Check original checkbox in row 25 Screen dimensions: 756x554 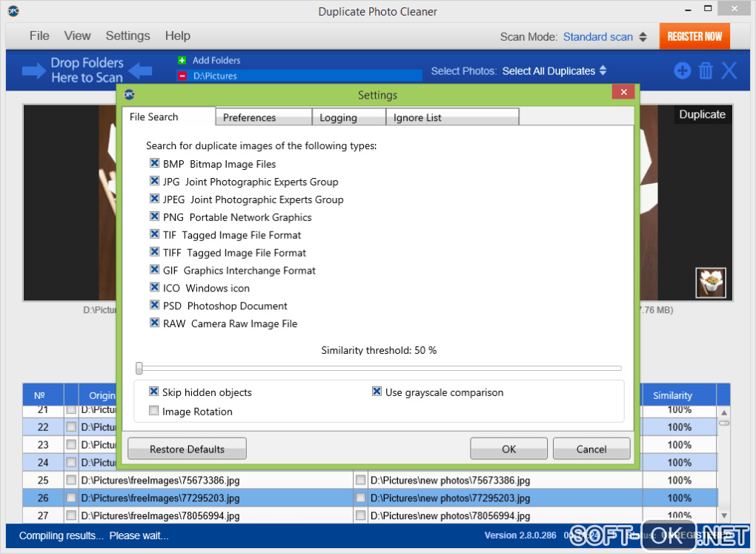(x=71, y=480)
